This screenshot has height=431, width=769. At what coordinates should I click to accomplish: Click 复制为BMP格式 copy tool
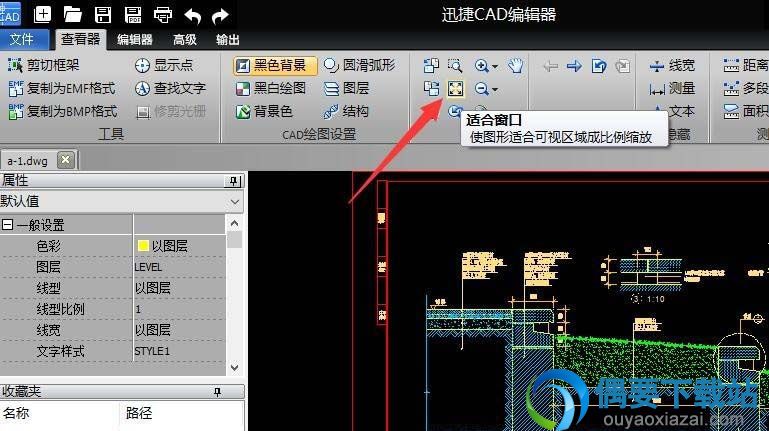[x=62, y=111]
